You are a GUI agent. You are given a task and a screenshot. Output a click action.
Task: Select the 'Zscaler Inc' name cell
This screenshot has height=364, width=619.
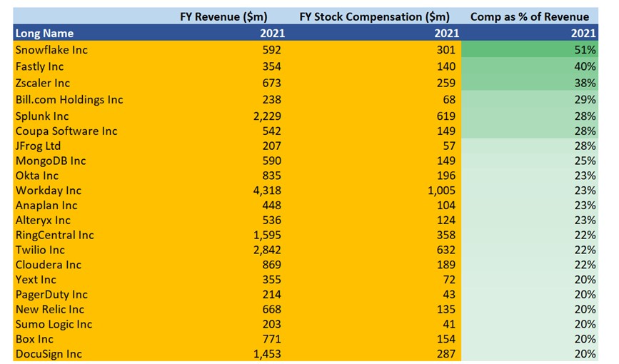43,83
